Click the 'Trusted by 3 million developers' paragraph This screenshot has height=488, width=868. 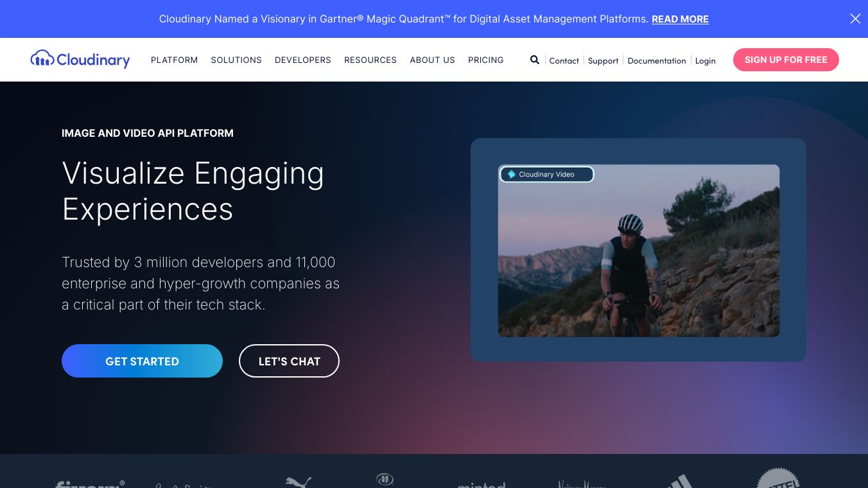200,283
